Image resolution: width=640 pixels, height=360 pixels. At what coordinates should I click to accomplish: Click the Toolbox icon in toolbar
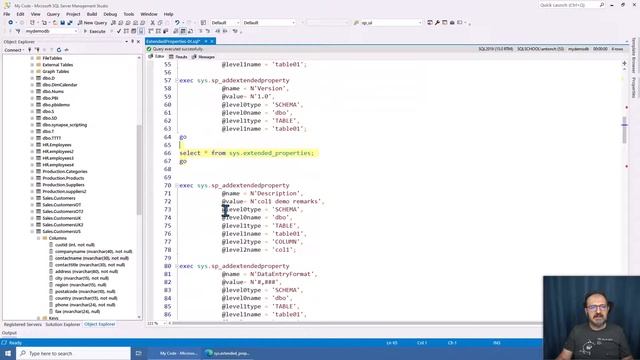click(452, 23)
